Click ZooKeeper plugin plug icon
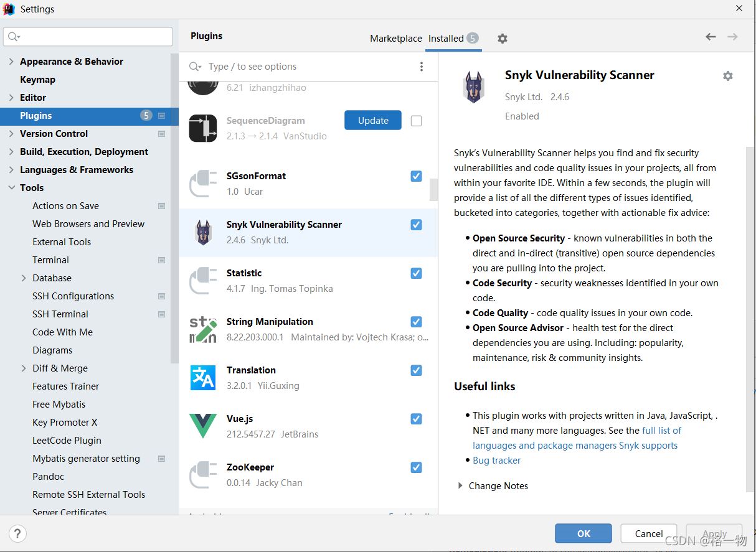 tap(203, 475)
